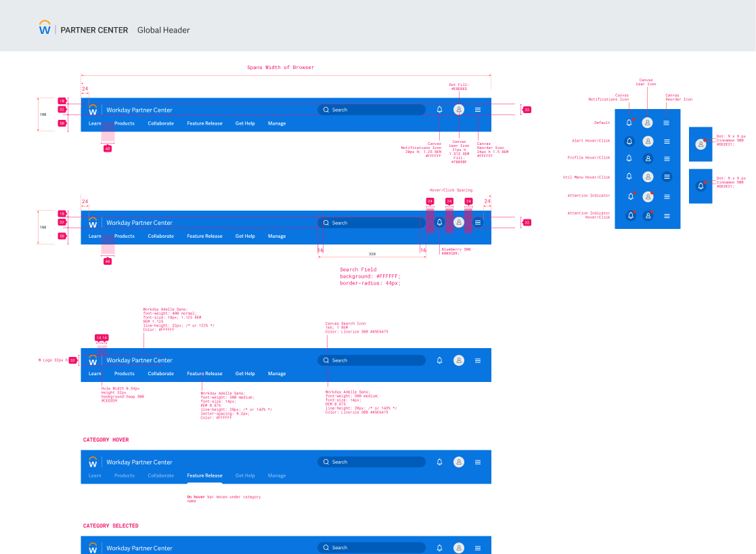Image resolution: width=756 pixels, height=554 pixels.
Task: Open Get Help in the topmost blue header
Action: click(x=245, y=123)
